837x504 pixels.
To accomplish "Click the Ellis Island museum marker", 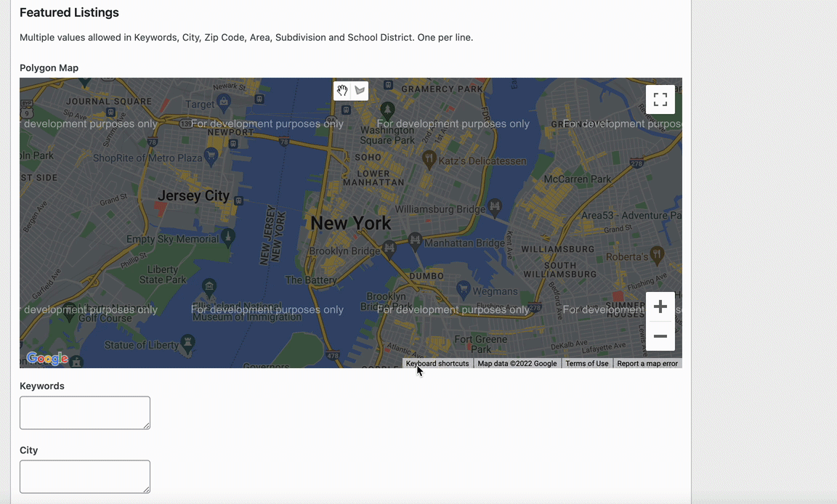I will tap(209, 288).
